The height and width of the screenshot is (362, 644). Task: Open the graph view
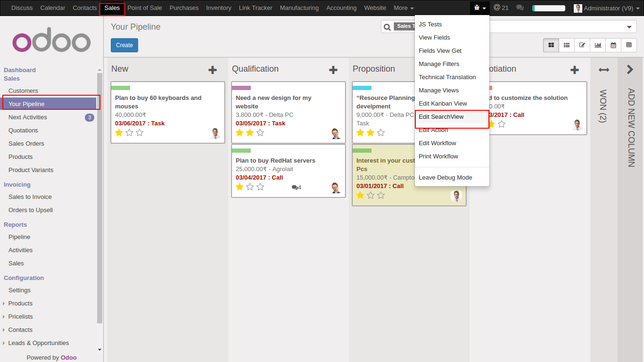pyautogui.click(x=598, y=45)
